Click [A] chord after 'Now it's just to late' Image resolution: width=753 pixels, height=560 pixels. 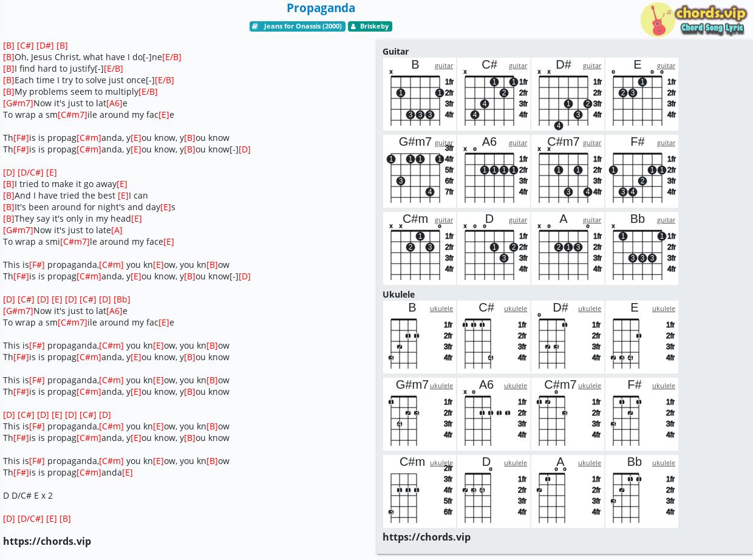117,230
